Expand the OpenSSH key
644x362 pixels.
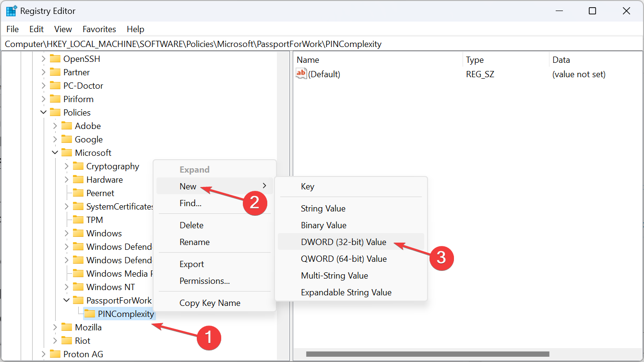coord(44,59)
